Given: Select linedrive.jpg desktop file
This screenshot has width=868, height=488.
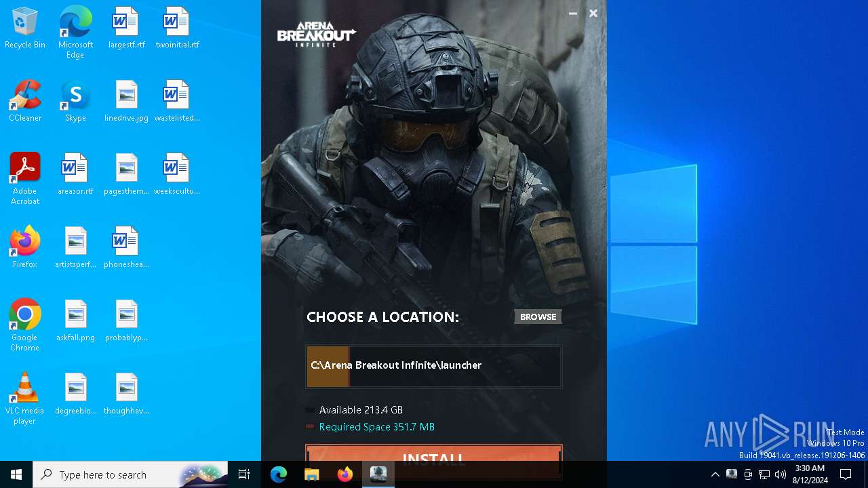Looking at the screenshot, I should coord(126,102).
